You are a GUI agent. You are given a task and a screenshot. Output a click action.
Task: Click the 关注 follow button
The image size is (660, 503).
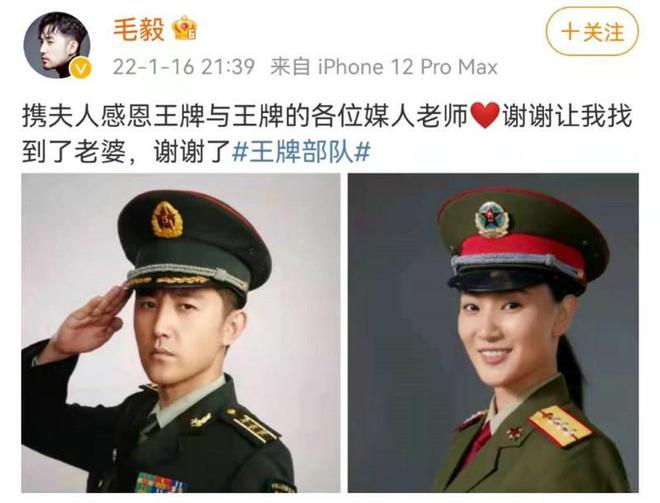[x=592, y=32]
